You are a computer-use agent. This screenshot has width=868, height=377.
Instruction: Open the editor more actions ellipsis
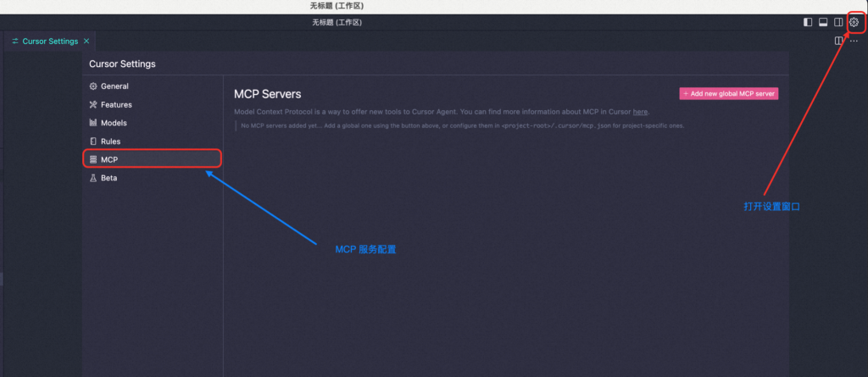854,41
